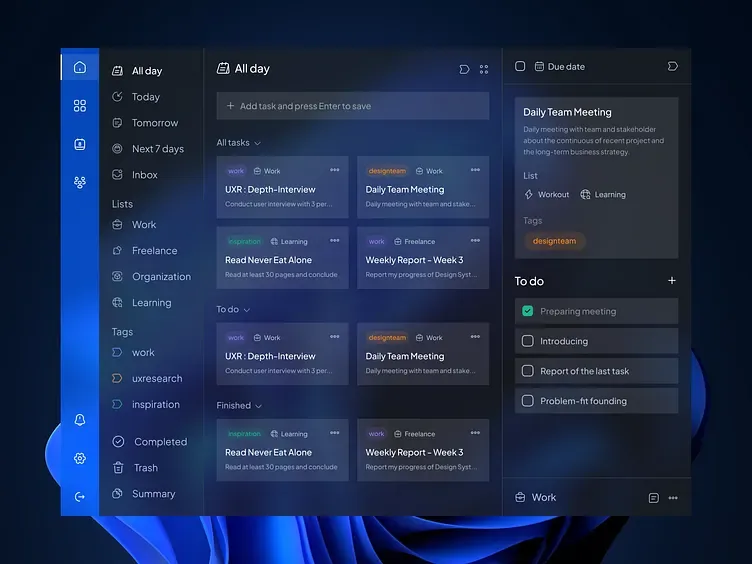Open more options on Finished Read Never Eat Alone card
This screenshot has height=564, width=752.
click(335, 433)
